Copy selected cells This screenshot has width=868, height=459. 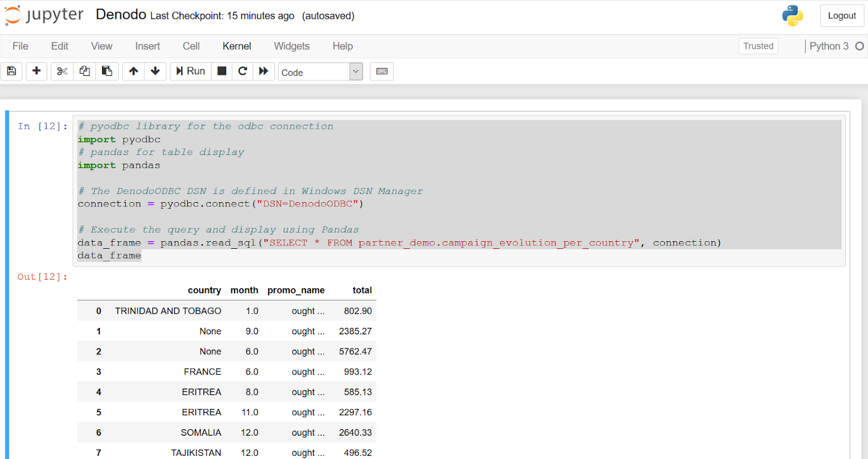tap(85, 71)
